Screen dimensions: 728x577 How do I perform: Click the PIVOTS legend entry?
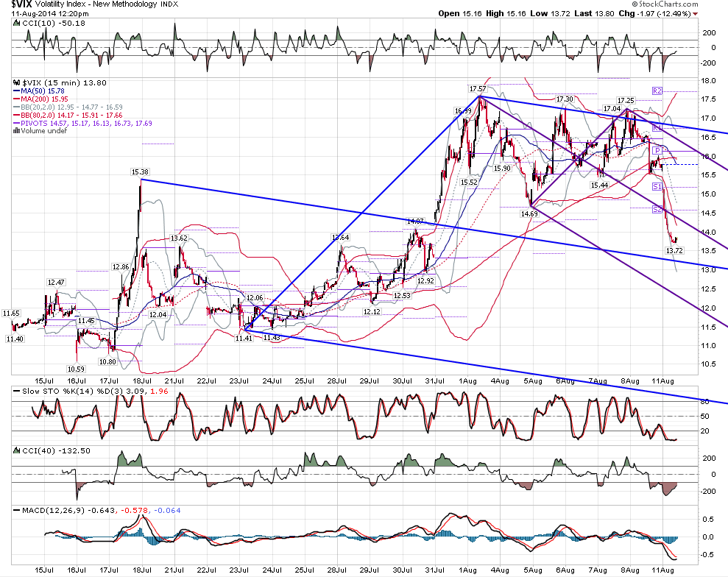click(82, 124)
